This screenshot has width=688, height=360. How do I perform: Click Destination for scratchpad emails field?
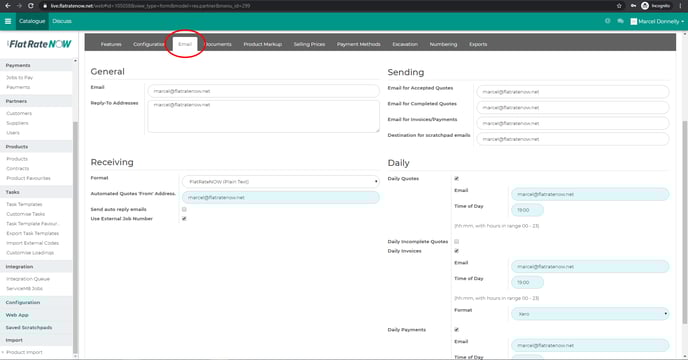pyautogui.click(x=573, y=139)
